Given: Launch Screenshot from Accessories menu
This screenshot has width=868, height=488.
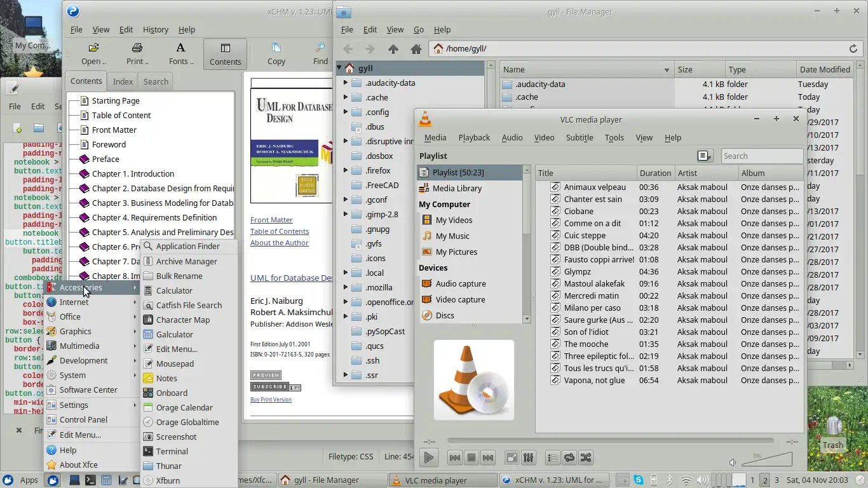Looking at the screenshot, I should [189, 437].
